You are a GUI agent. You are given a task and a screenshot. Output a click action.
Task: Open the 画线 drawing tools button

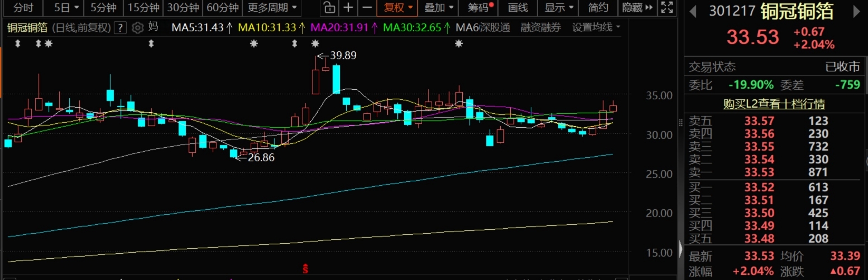[518, 8]
